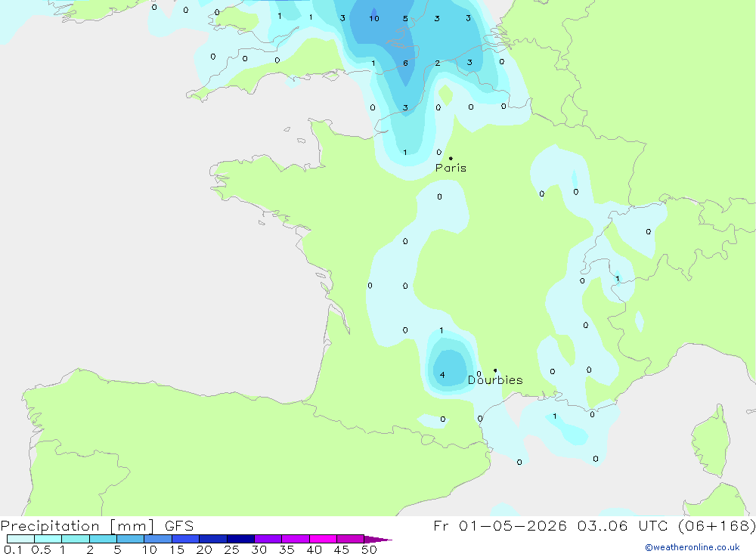Viewport: 756px width, 554px height.
Task: Click the black dot marking Paris
Action: 451,158
